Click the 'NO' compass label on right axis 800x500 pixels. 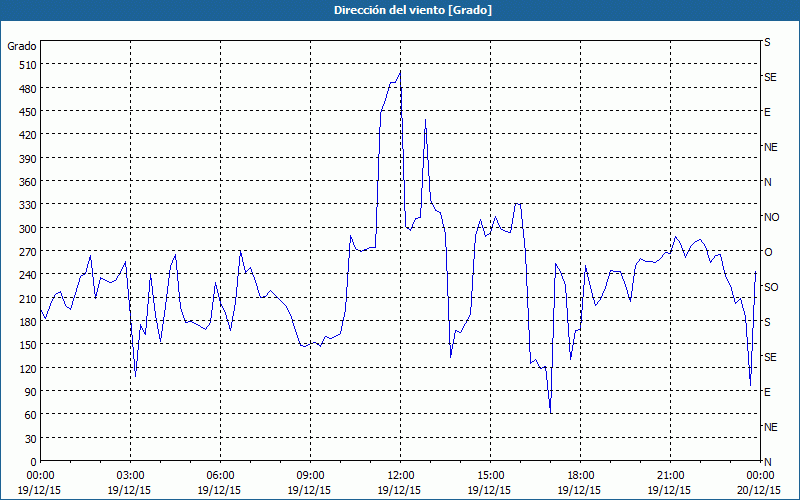coord(771,217)
